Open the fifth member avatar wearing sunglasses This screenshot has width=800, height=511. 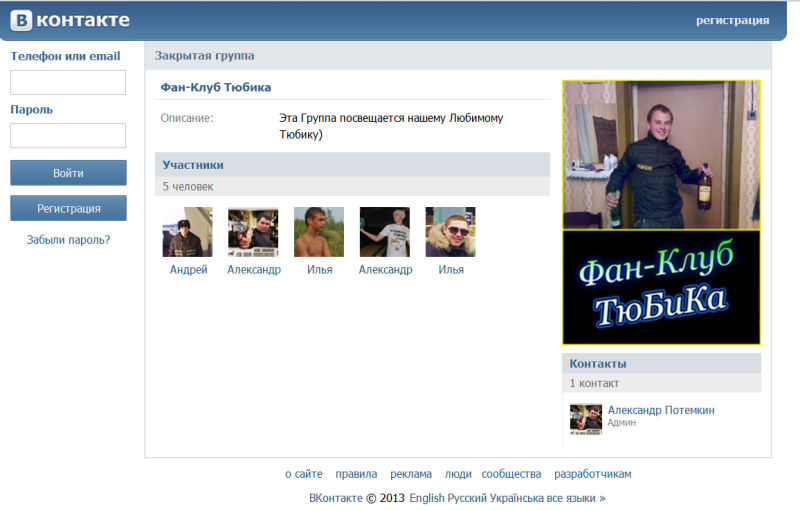450,232
